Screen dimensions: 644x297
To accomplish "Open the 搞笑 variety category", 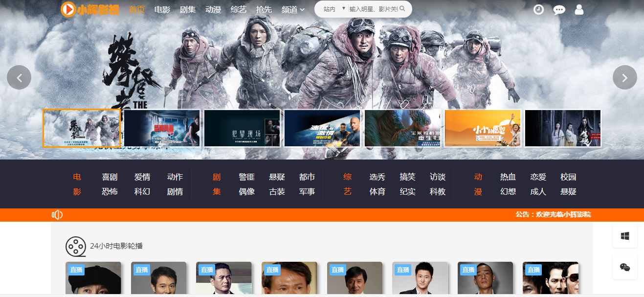I will [407, 177].
